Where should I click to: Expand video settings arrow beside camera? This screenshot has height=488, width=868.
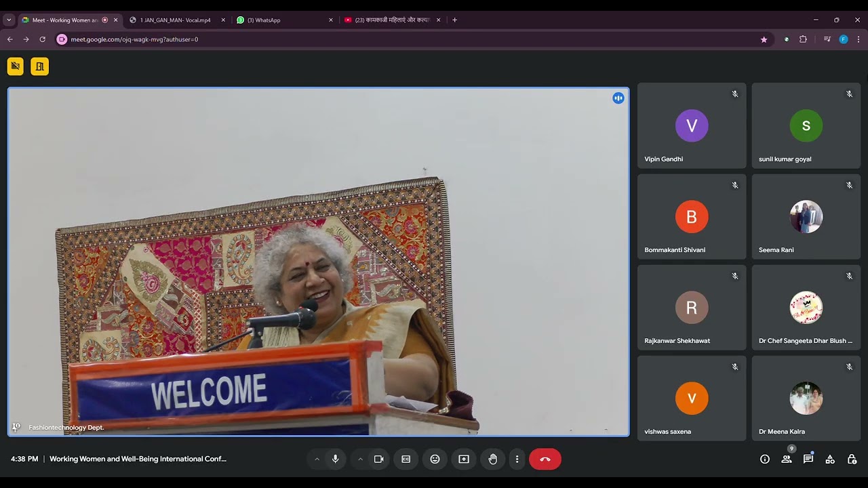(x=360, y=459)
